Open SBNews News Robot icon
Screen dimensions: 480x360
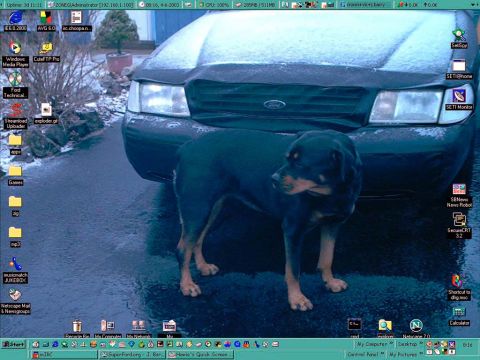pyautogui.click(x=459, y=196)
